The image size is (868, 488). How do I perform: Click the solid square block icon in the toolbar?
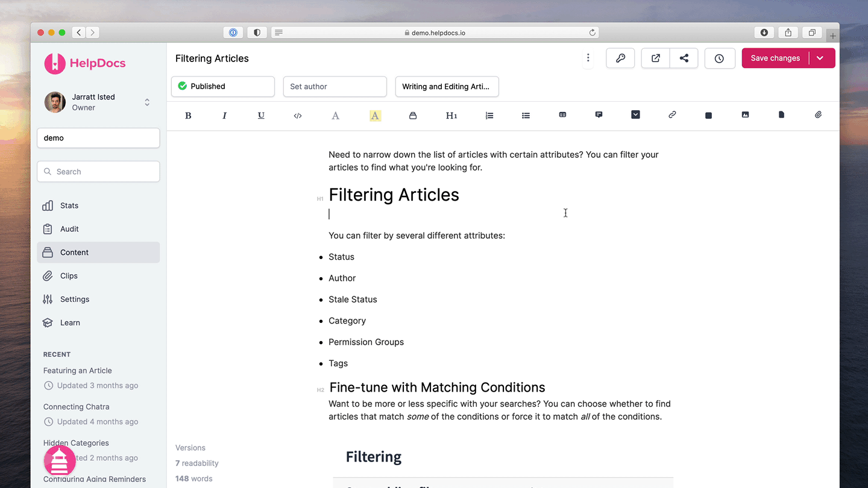click(x=708, y=115)
